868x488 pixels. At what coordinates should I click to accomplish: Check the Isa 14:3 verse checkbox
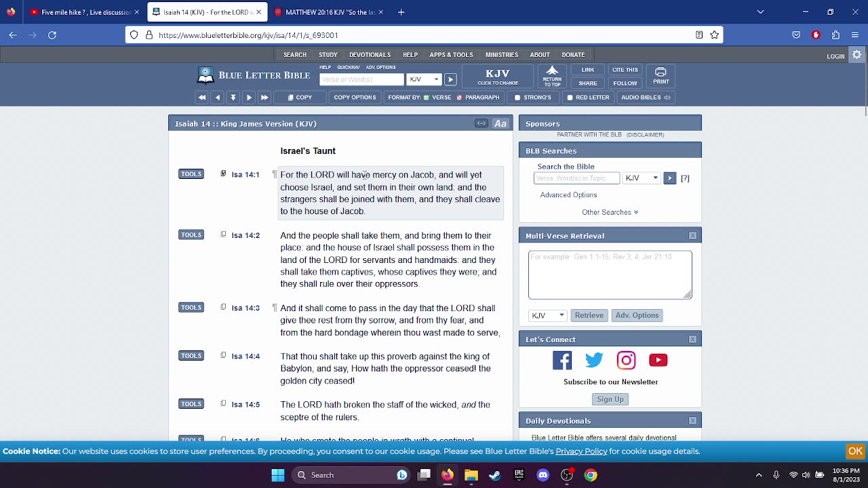coord(223,307)
